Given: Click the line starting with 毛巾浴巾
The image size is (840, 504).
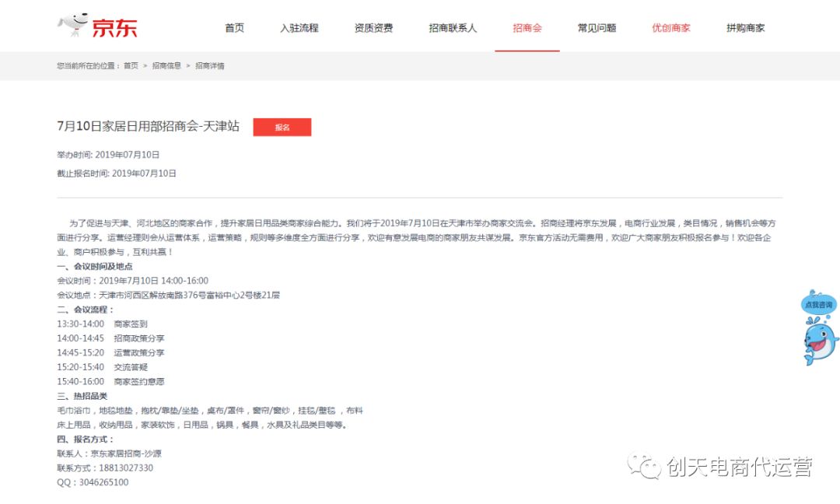Looking at the screenshot, I should (x=210, y=411).
